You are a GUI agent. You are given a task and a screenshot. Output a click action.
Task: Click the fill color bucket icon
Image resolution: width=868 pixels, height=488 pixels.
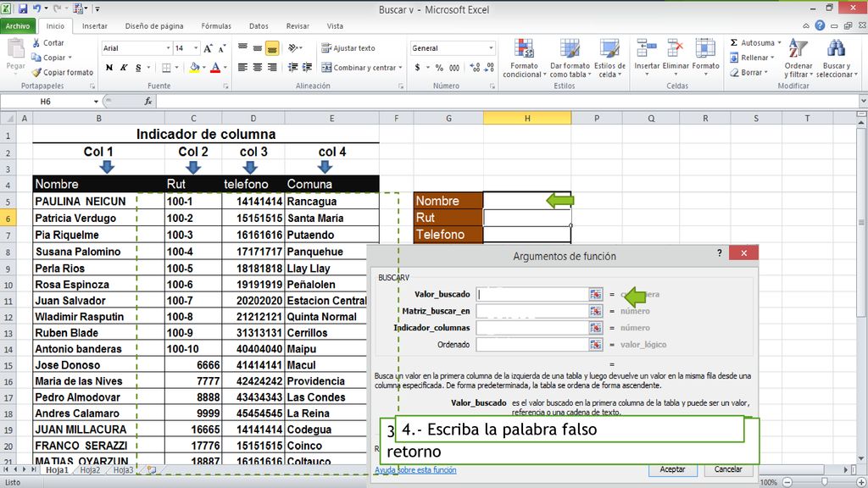coord(194,68)
